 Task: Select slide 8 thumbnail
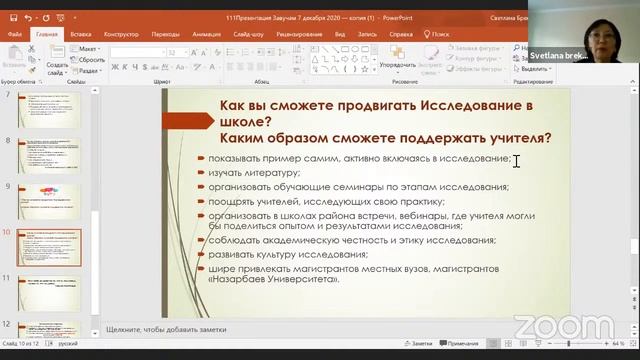pyautogui.click(x=49, y=156)
